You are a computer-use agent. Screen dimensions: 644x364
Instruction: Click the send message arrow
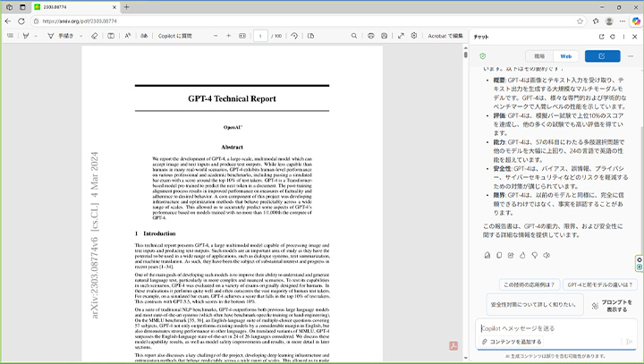pyautogui.click(x=629, y=342)
